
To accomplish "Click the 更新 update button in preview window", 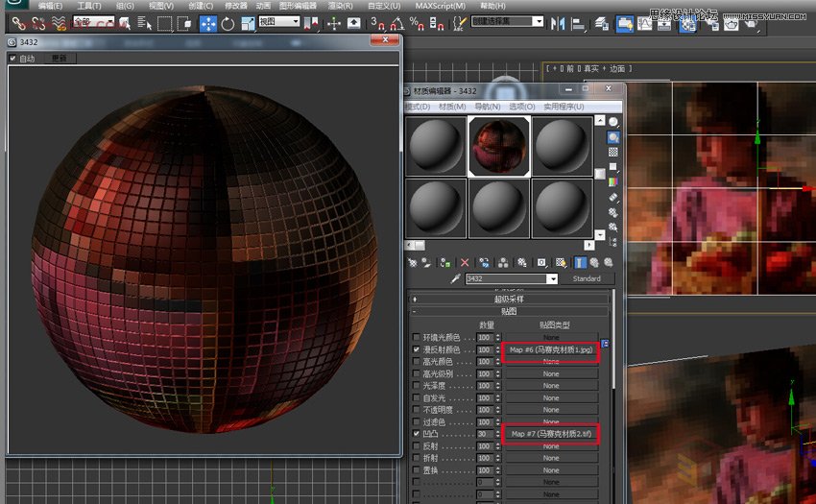I will click(59, 59).
